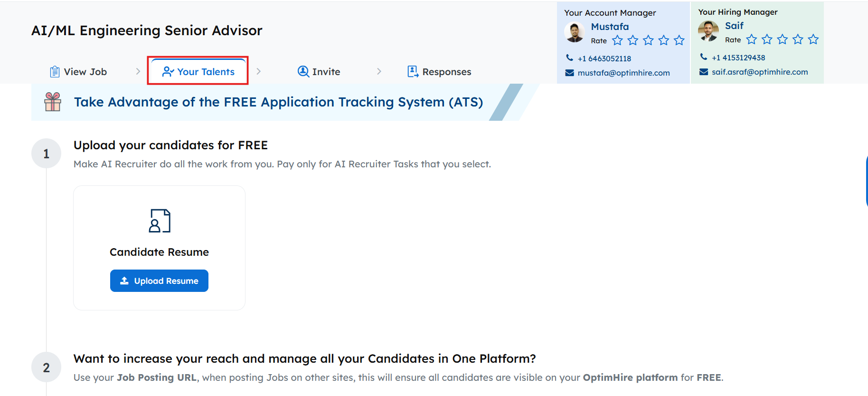Viewport: 868px width, 396px height.
Task: Click the gift box icon in ATS banner
Action: [x=53, y=102]
